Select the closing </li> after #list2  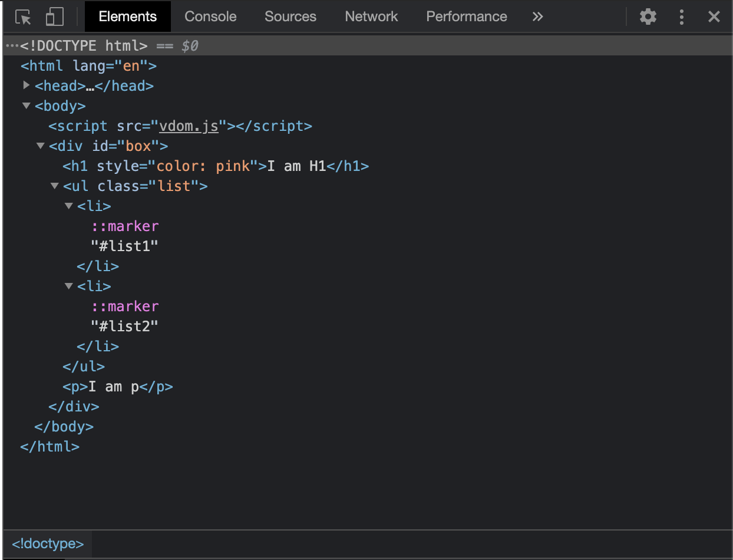(x=98, y=347)
